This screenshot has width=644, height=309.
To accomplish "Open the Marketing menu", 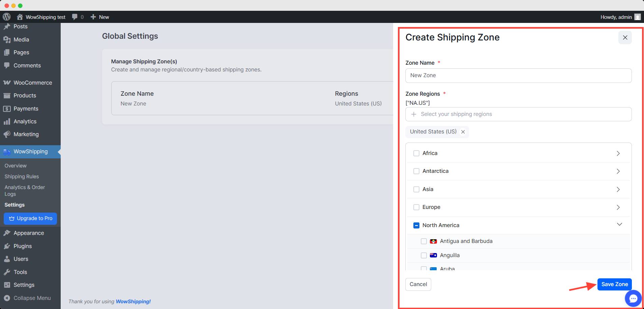I will pos(30,134).
